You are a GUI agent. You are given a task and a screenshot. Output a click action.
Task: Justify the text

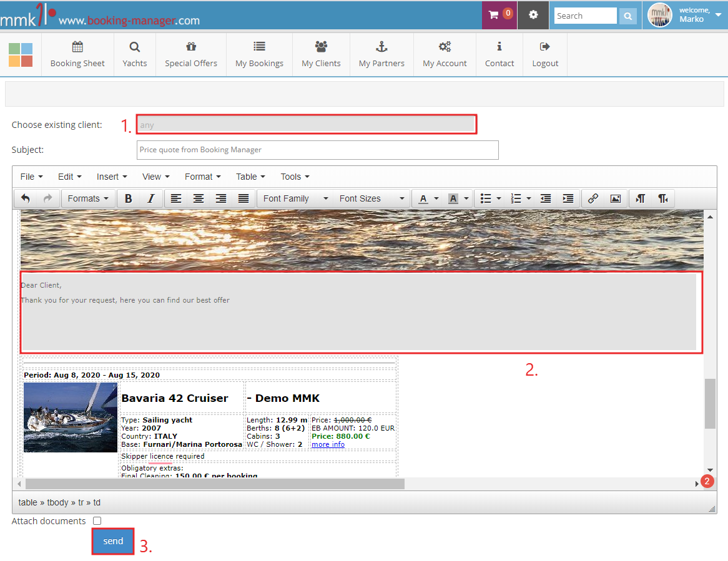tap(243, 198)
